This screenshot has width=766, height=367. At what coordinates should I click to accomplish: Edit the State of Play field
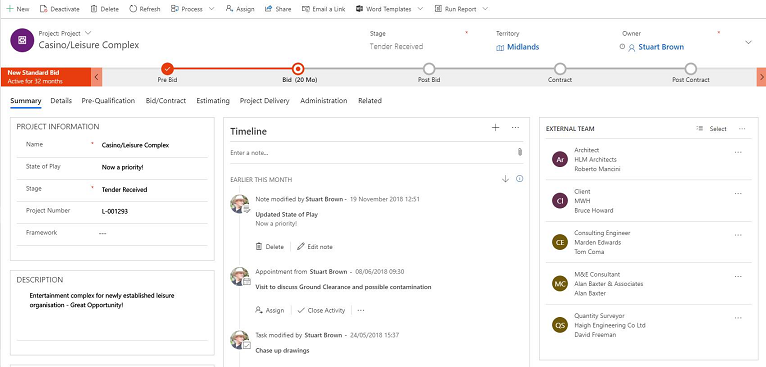pyautogui.click(x=153, y=167)
